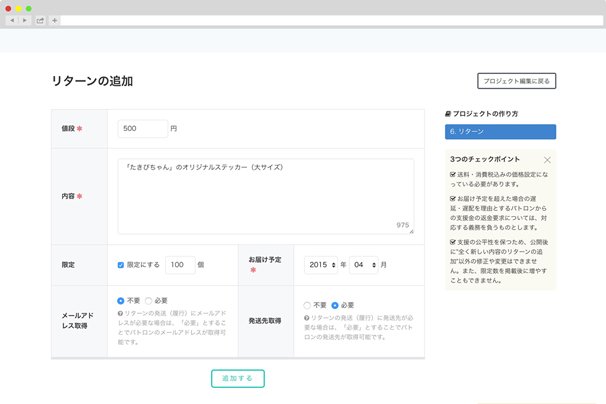Click help icon in メールアドレス取得 description
This screenshot has width=606, height=404.
pyautogui.click(x=120, y=315)
